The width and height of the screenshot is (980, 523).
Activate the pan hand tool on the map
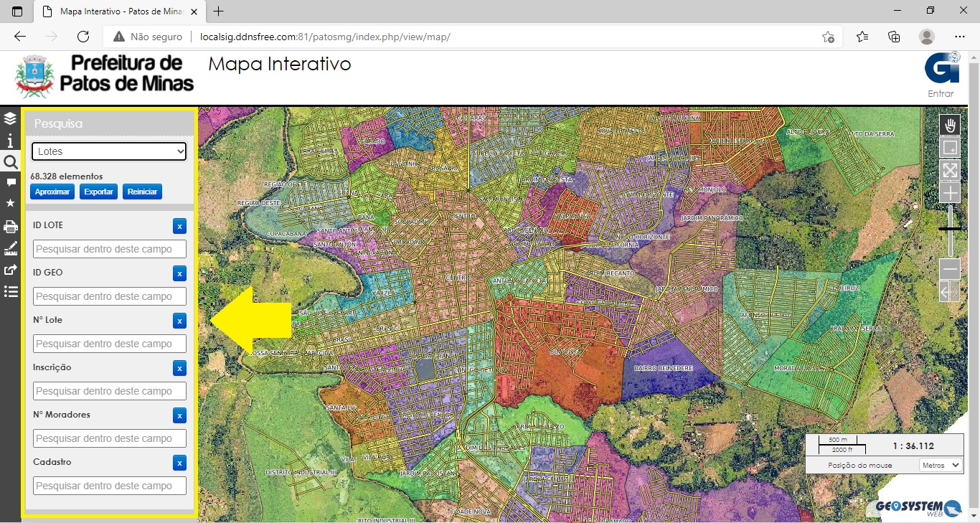950,126
